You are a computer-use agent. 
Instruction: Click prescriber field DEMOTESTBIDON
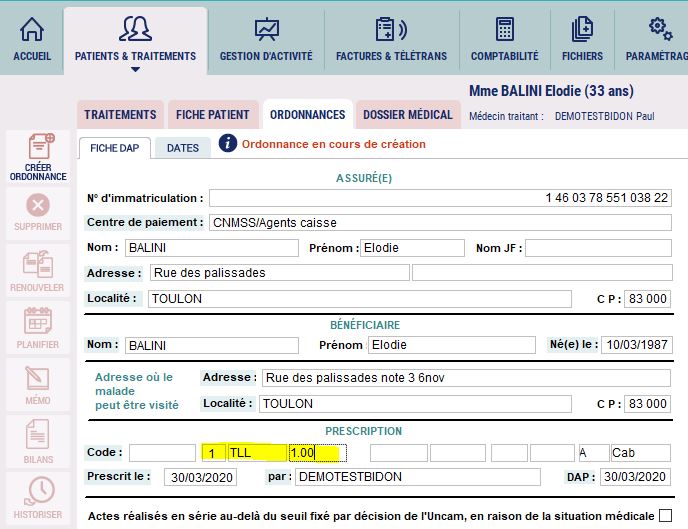click(x=418, y=477)
